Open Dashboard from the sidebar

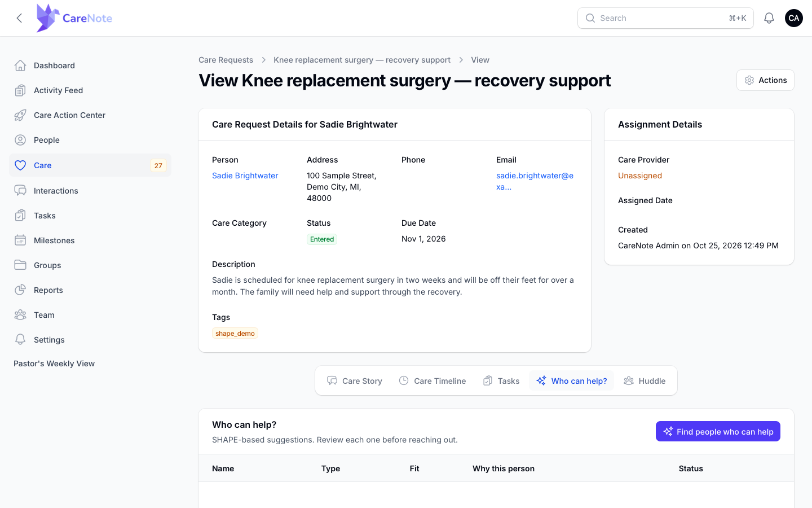90,65
